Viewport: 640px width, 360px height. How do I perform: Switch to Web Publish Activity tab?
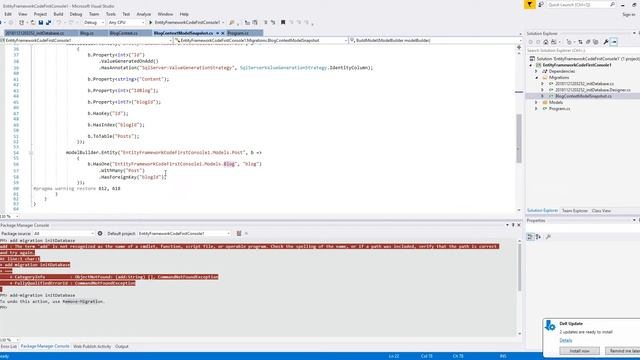coord(92,347)
